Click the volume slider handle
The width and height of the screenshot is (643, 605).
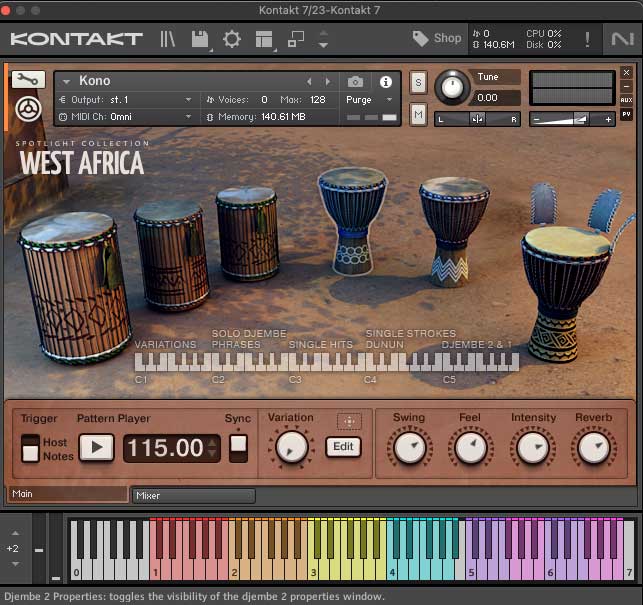click(x=580, y=119)
